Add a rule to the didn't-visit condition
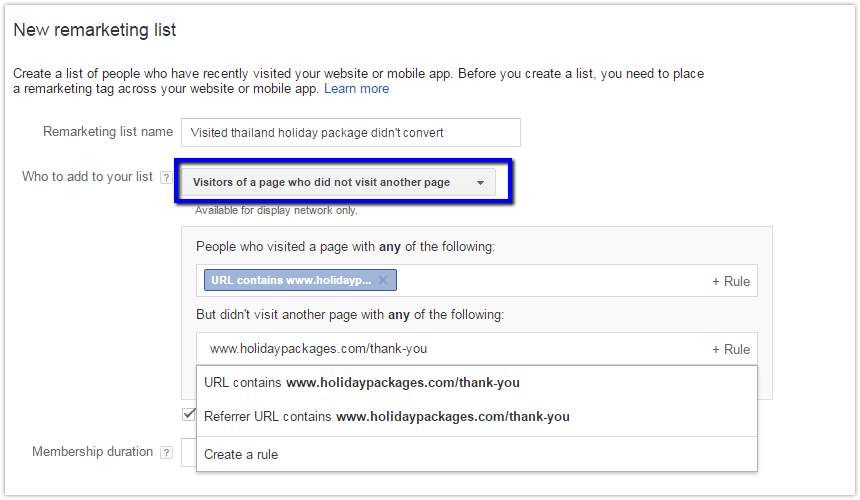The image size is (860, 500). click(731, 349)
